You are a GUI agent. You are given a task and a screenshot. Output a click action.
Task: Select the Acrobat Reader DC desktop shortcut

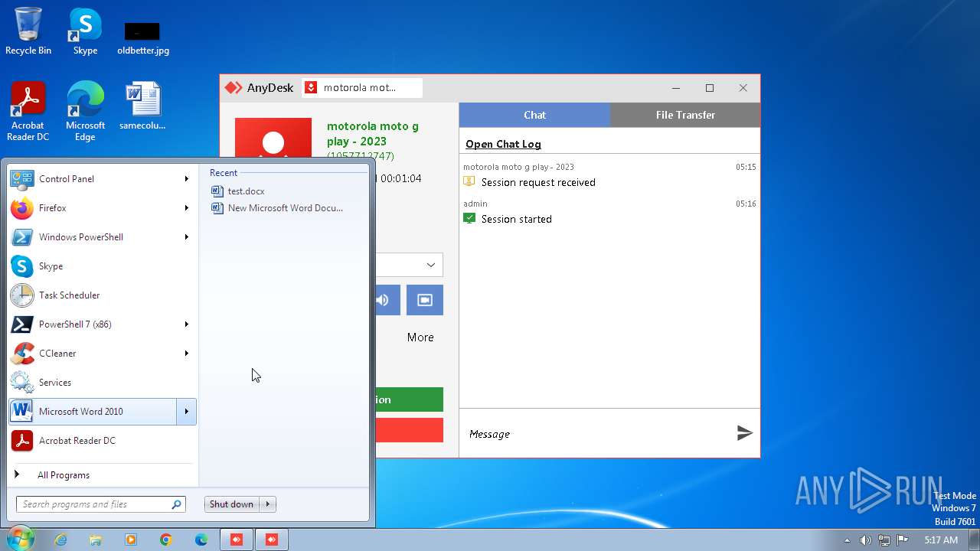pos(28,112)
